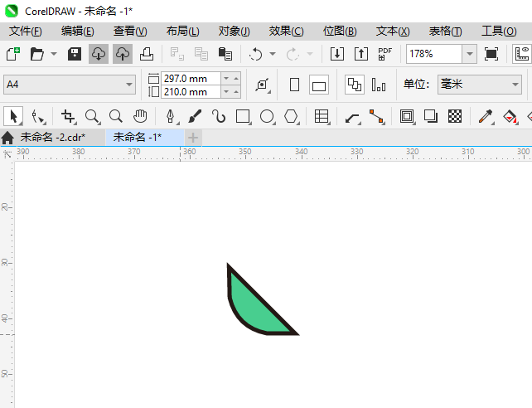This screenshot has height=408, width=532.
Task: Select portrait page orientation
Action: (x=294, y=85)
